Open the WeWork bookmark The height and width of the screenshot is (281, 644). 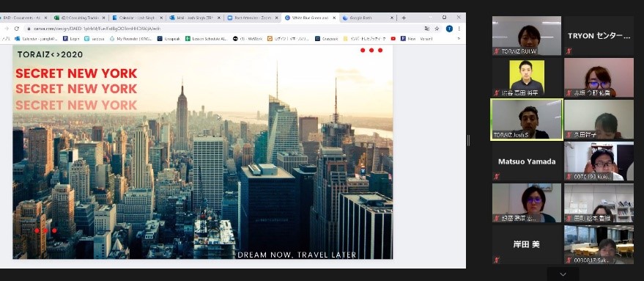point(248,39)
